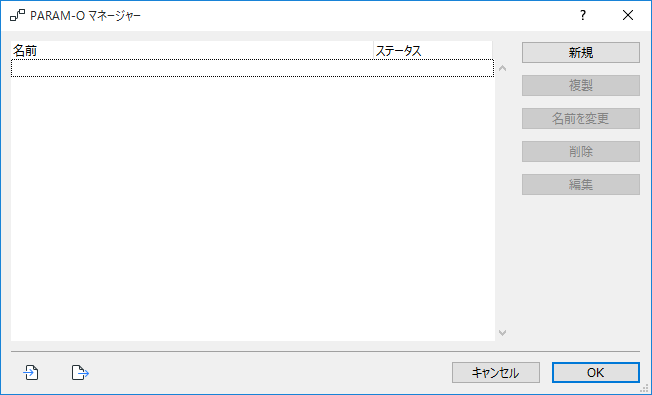Select the empty first list row
Viewport: 652px width, 395px height.
[252, 68]
